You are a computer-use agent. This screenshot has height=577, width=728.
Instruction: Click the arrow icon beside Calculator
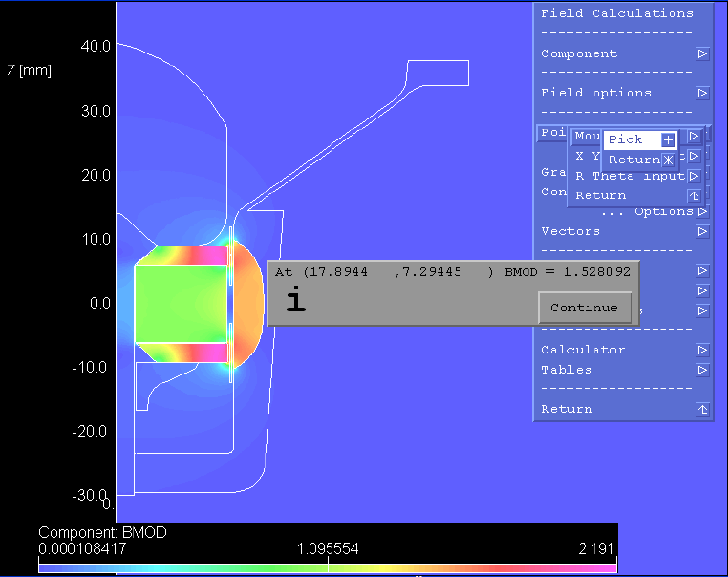pyautogui.click(x=702, y=350)
